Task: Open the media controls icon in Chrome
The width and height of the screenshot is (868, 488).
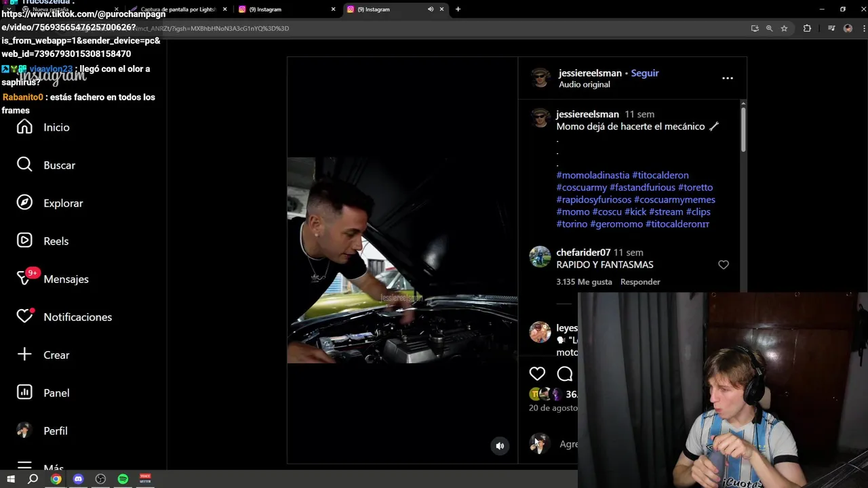Action: coord(831,28)
